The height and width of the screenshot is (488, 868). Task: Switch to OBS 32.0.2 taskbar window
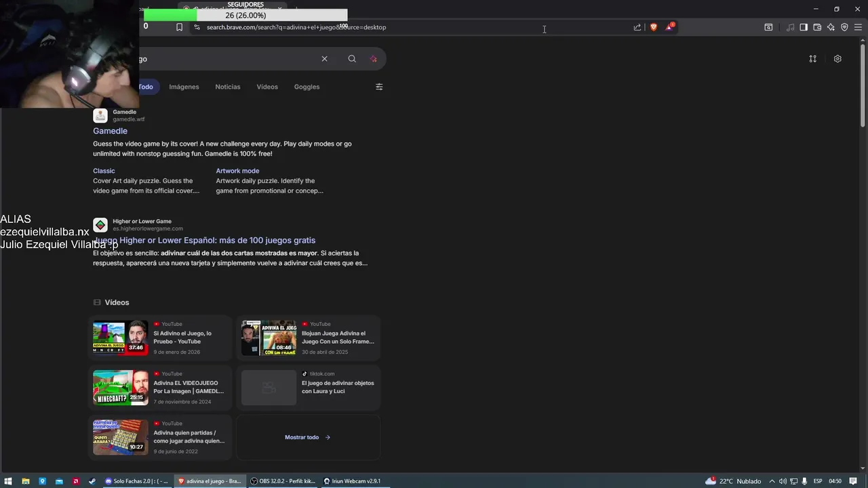(283, 481)
